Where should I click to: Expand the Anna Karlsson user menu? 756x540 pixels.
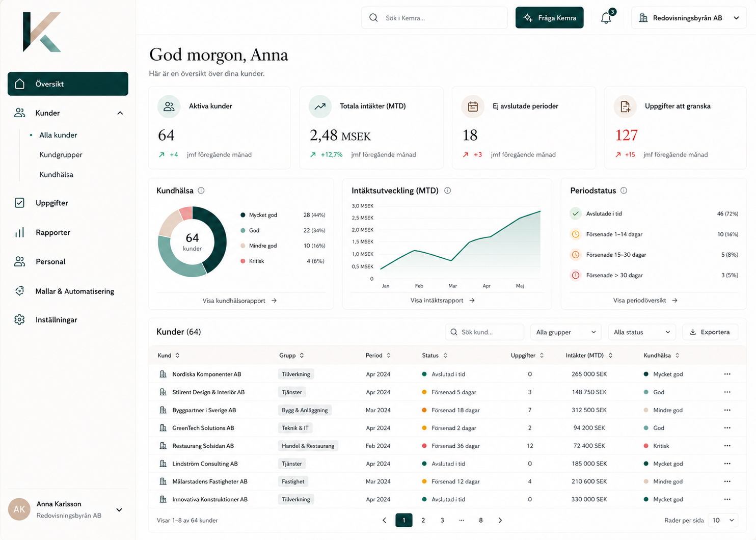tap(119, 510)
